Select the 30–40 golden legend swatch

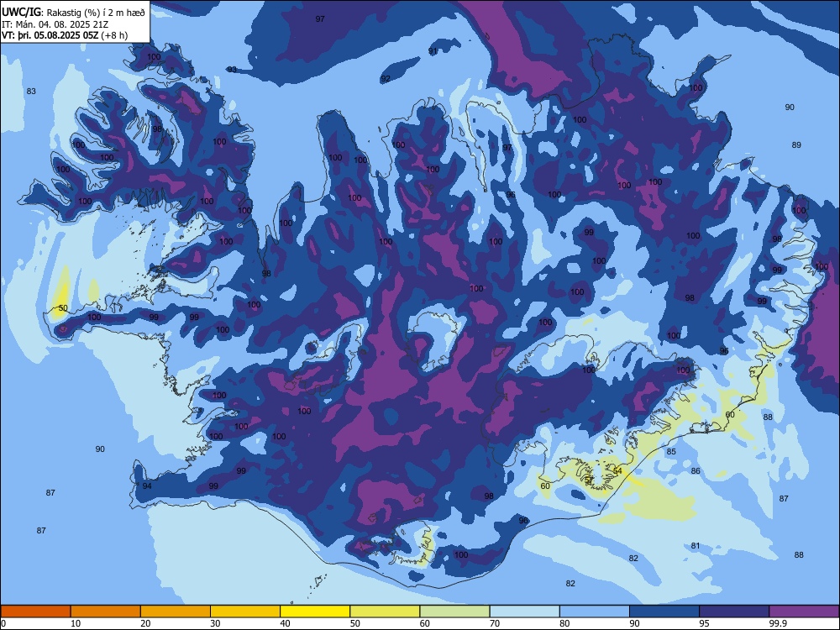pyautogui.click(x=245, y=612)
